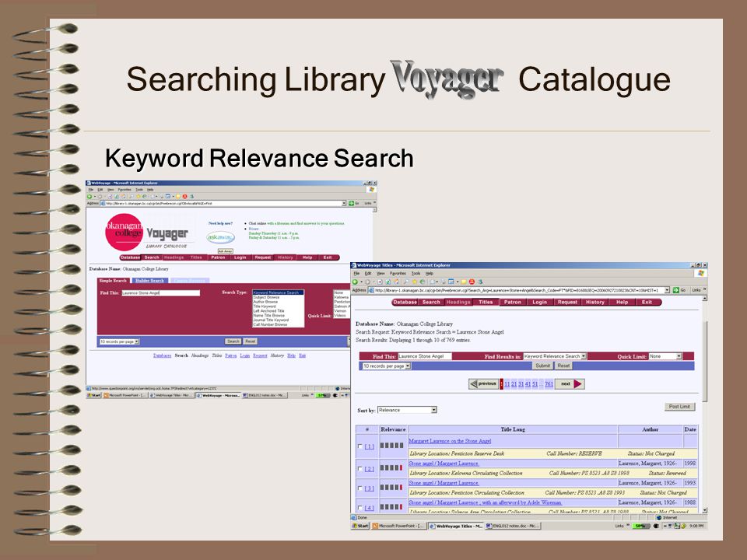Click Reset button beside Submit
747x560 pixels.
(x=563, y=366)
